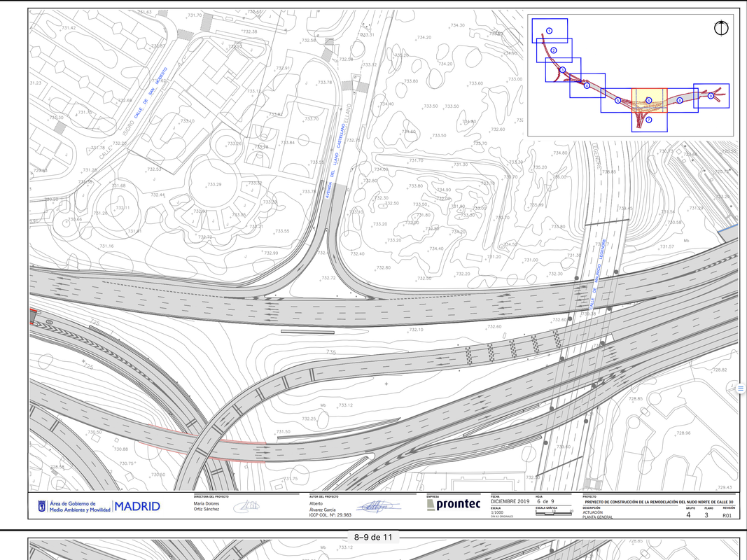
Task: Click sheet marker 8 in the key map
Action: [x=680, y=101]
